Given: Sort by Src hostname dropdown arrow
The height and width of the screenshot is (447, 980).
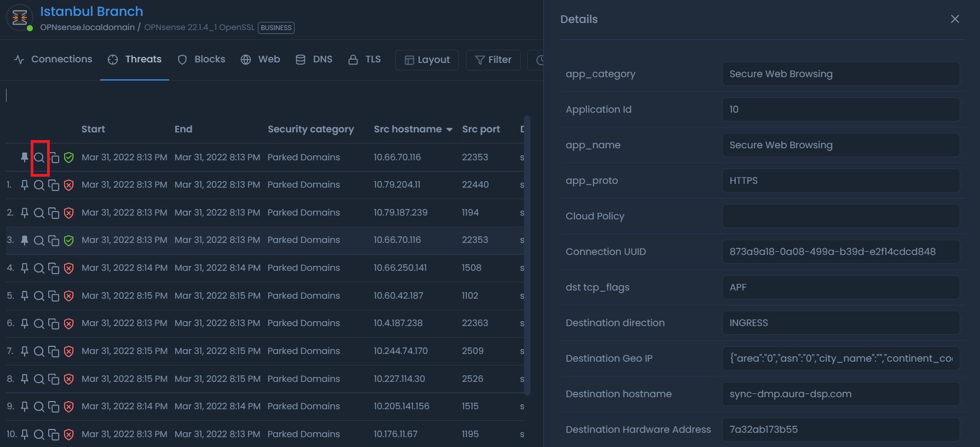Looking at the screenshot, I should (x=449, y=130).
